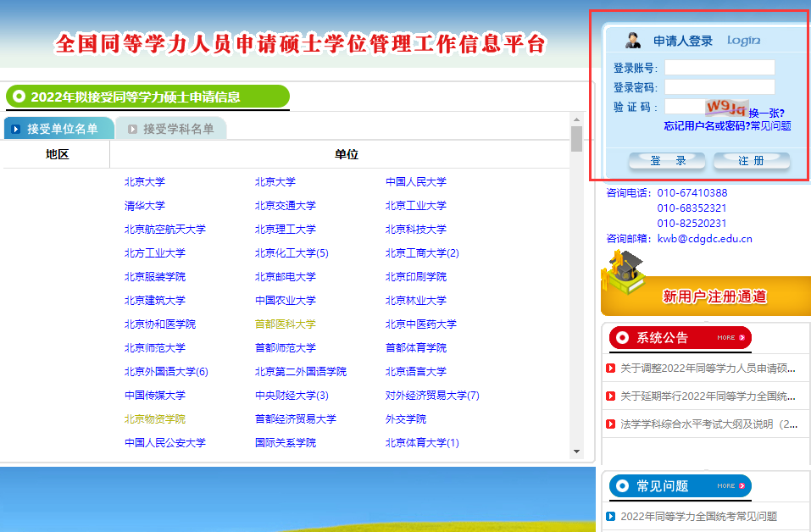Click 换一张? to refresh captcha
This screenshot has width=811, height=532.
coord(767,114)
